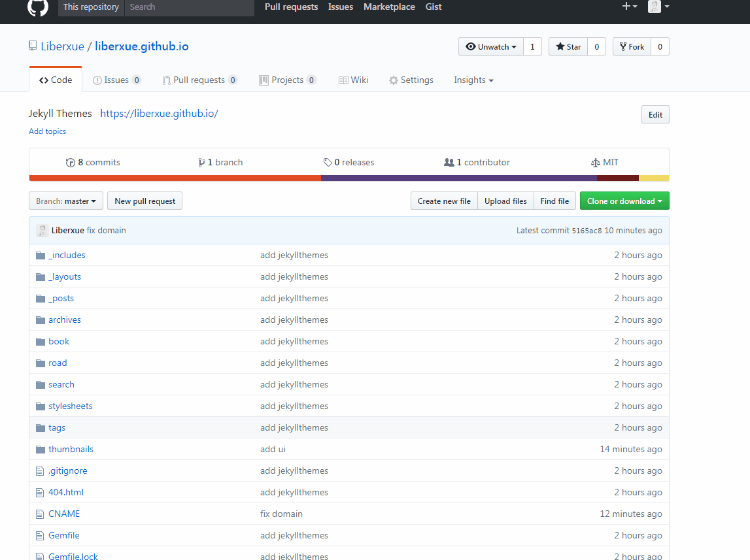Open the Pull requests repository tab

tap(199, 80)
